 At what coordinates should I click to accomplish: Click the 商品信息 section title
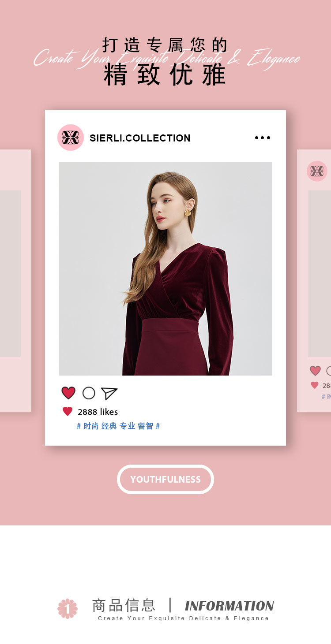(x=124, y=605)
